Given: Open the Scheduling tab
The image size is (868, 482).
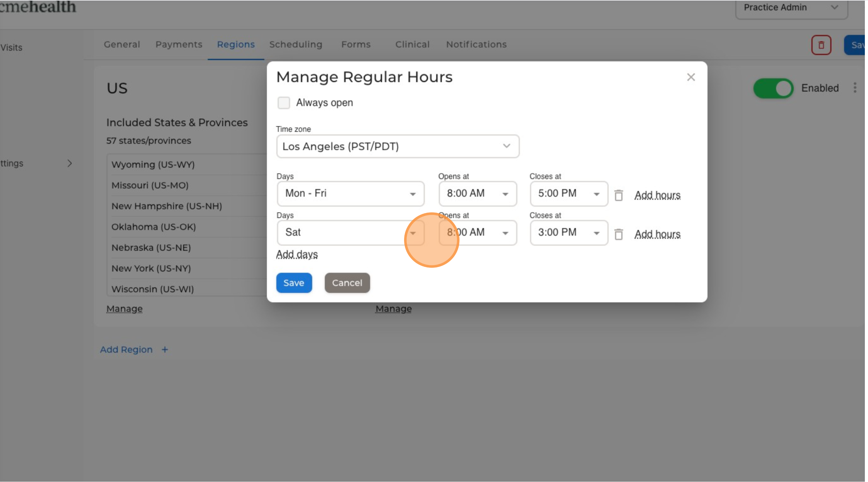Looking at the screenshot, I should 296,44.
